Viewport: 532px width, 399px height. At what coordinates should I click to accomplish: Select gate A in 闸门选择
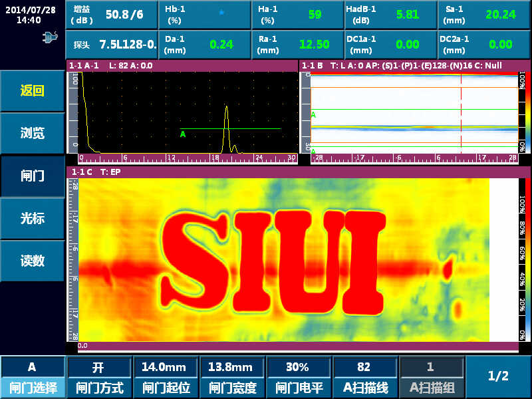[32, 376]
